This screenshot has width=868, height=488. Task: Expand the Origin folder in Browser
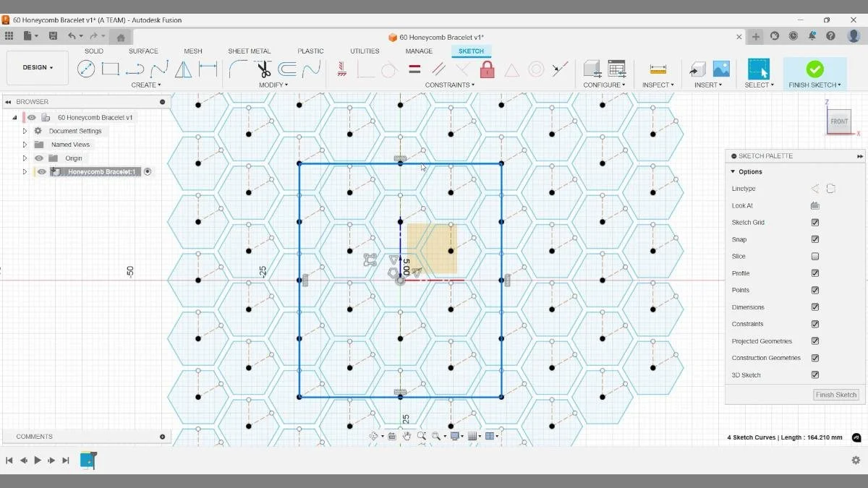[x=25, y=158]
